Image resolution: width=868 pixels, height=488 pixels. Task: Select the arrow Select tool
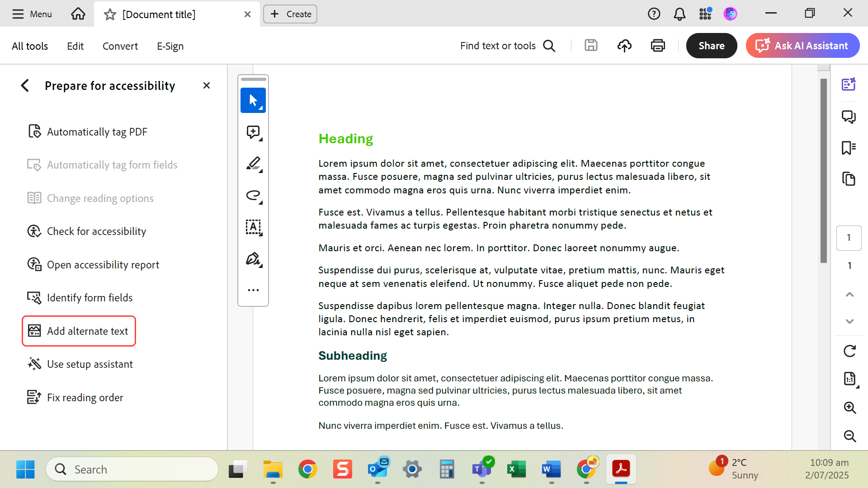[x=253, y=100]
